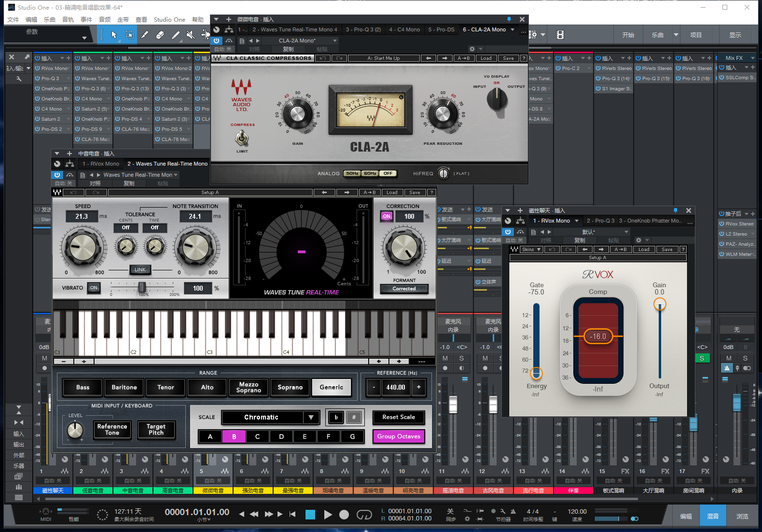Viewport: 762px width, 532px height.
Task: Pick the Mute tool in the toolbar
Action: pyautogui.click(x=191, y=35)
